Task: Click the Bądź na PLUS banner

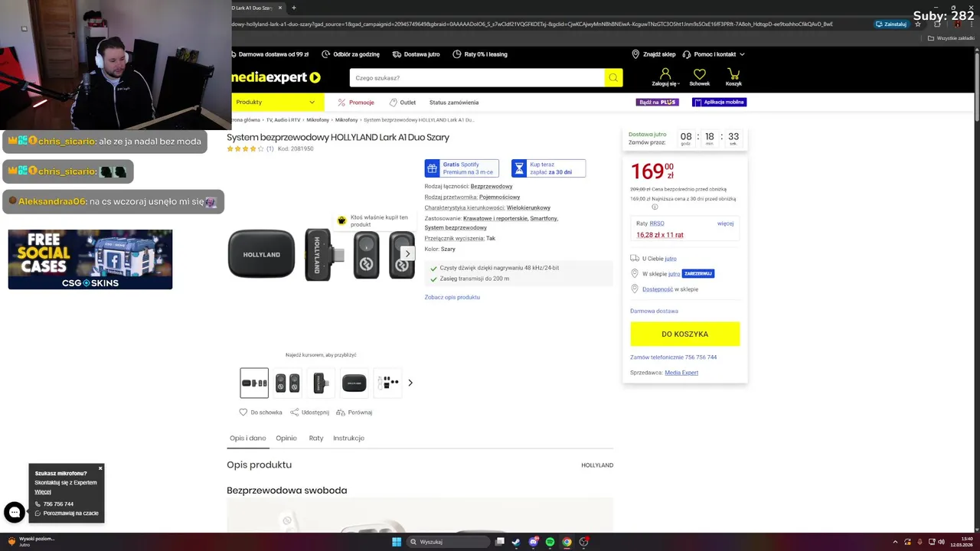Action: pos(657,103)
